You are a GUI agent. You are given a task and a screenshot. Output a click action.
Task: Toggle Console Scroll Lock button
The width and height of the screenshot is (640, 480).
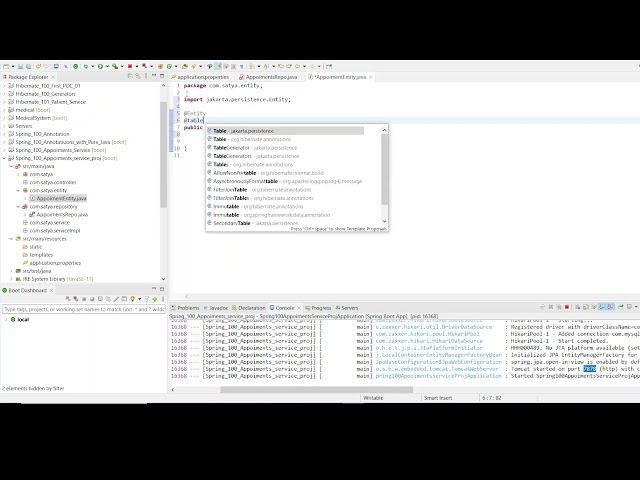(x=586, y=307)
